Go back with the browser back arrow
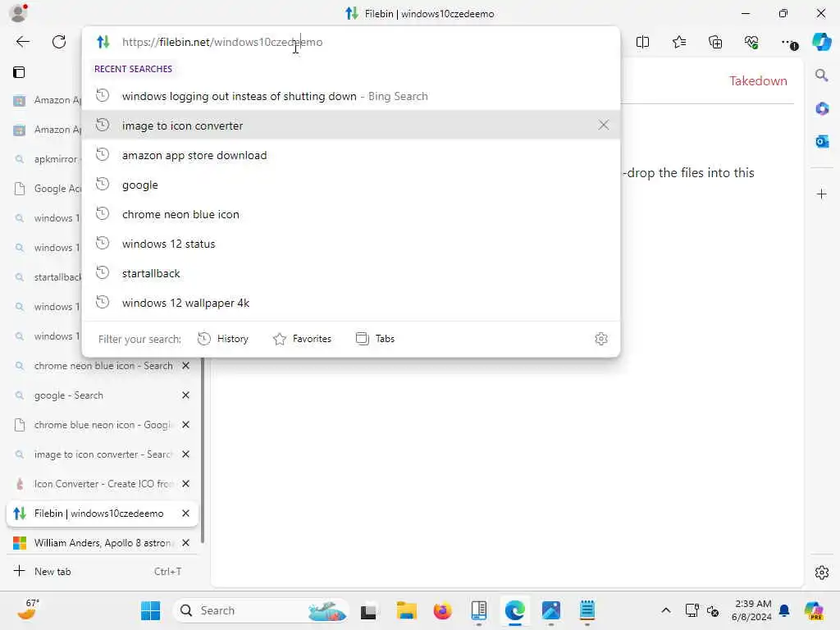Image resolution: width=840 pixels, height=630 pixels. (x=22, y=42)
